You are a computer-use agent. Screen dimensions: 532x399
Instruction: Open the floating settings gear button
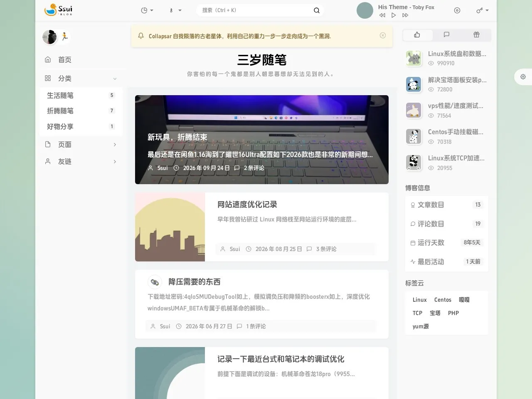pyautogui.click(x=523, y=76)
